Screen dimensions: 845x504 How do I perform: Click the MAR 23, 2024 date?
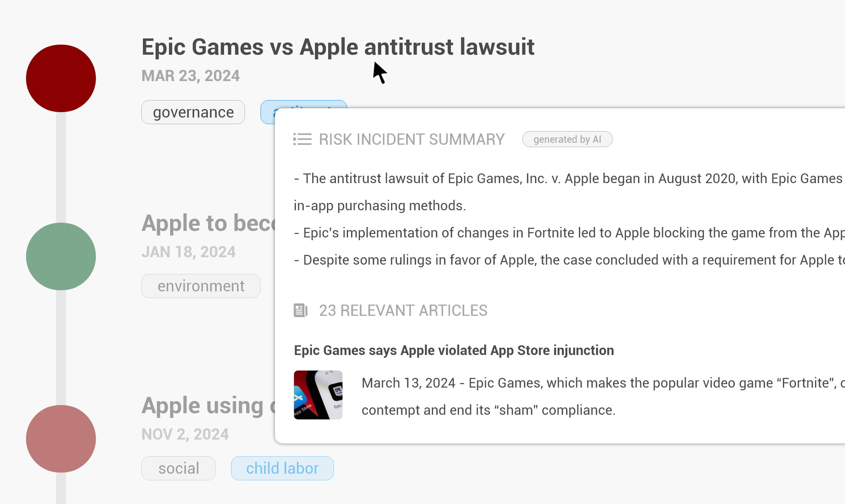click(x=190, y=76)
